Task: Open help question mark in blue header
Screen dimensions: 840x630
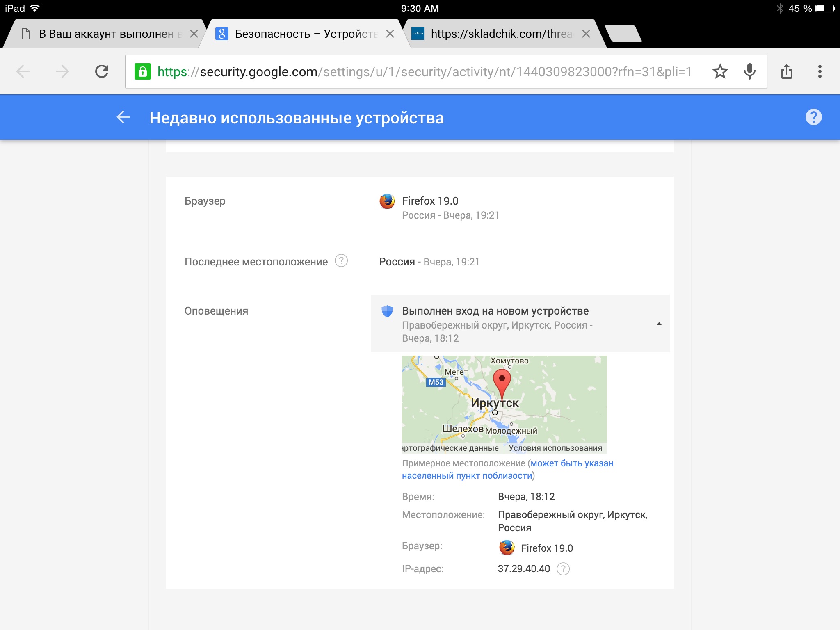Action: coord(813,117)
